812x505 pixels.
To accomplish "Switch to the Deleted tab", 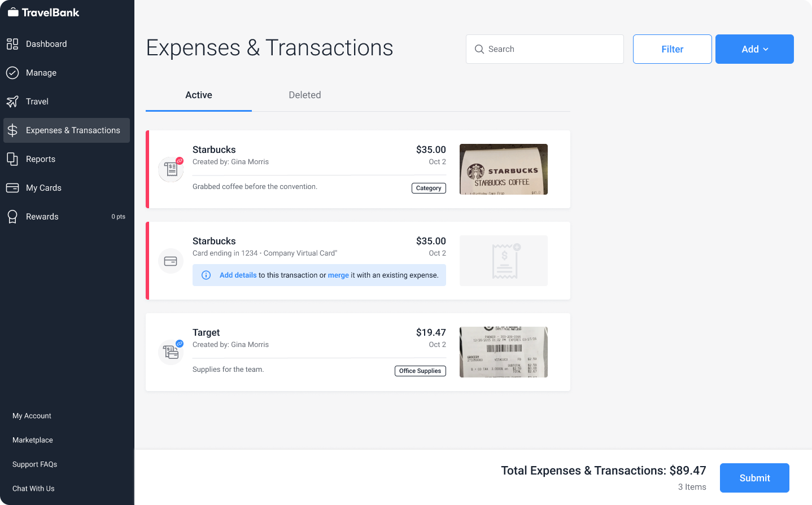I will 305,95.
